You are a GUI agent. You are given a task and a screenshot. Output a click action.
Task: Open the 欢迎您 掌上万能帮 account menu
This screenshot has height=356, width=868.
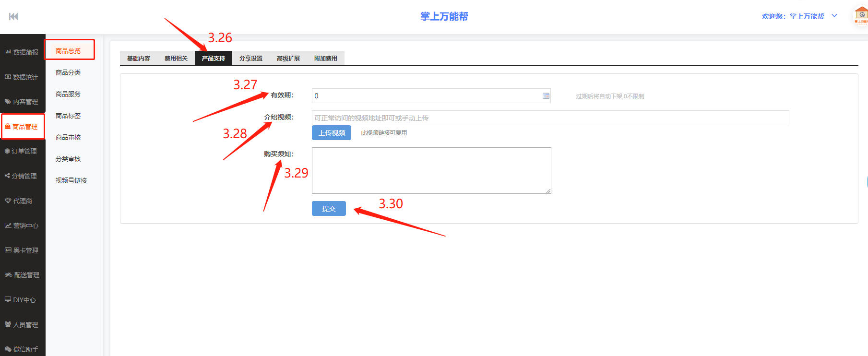pyautogui.click(x=793, y=16)
